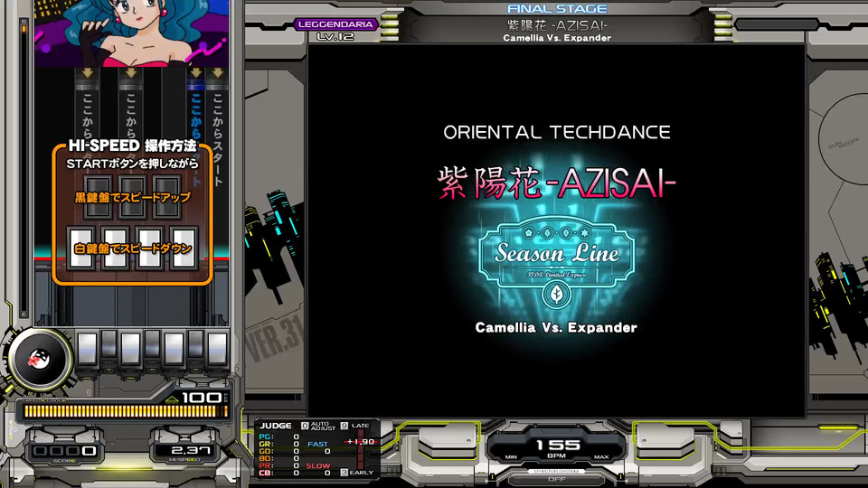This screenshot has height=488, width=868.
Task: Click the first black key in tutorial
Action: click(98, 196)
